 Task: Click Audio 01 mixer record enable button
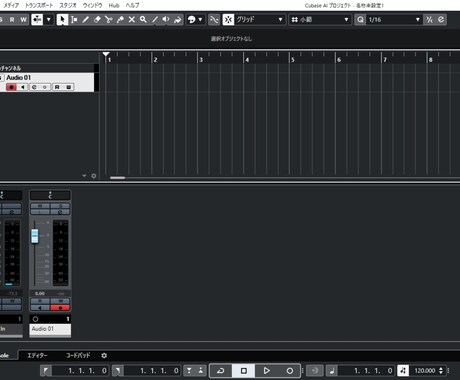pyautogui.click(x=60, y=308)
